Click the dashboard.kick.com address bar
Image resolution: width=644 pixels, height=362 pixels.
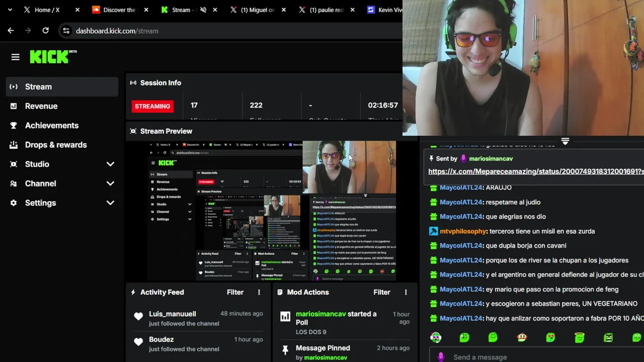pos(231,31)
